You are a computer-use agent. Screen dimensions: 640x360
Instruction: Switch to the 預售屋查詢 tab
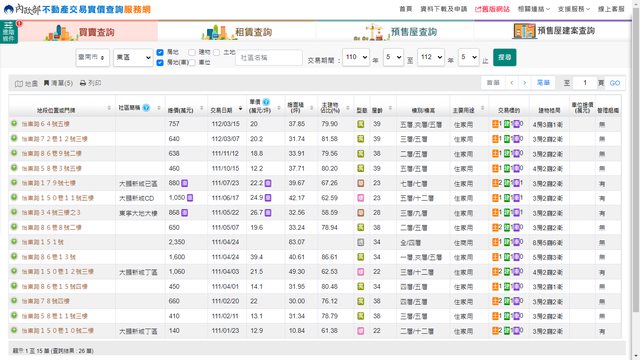point(395,32)
